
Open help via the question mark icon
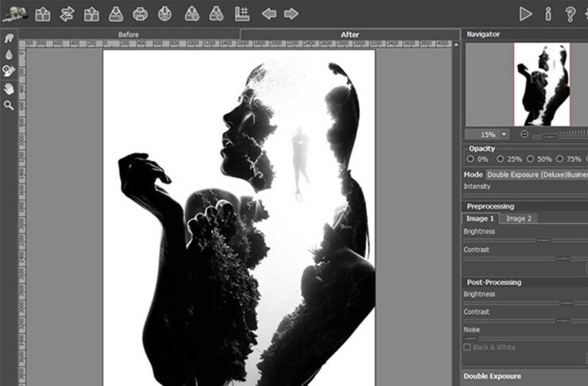(x=570, y=14)
